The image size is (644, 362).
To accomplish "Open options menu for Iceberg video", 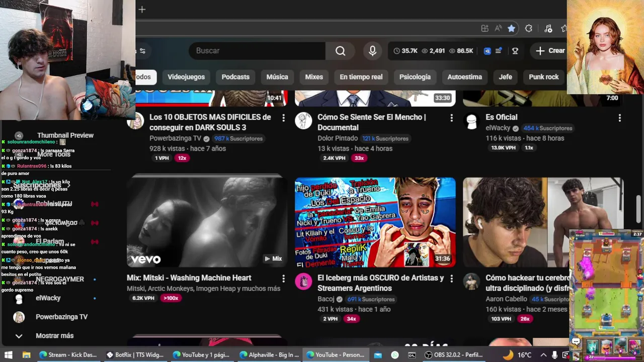I will coord(451,279).
